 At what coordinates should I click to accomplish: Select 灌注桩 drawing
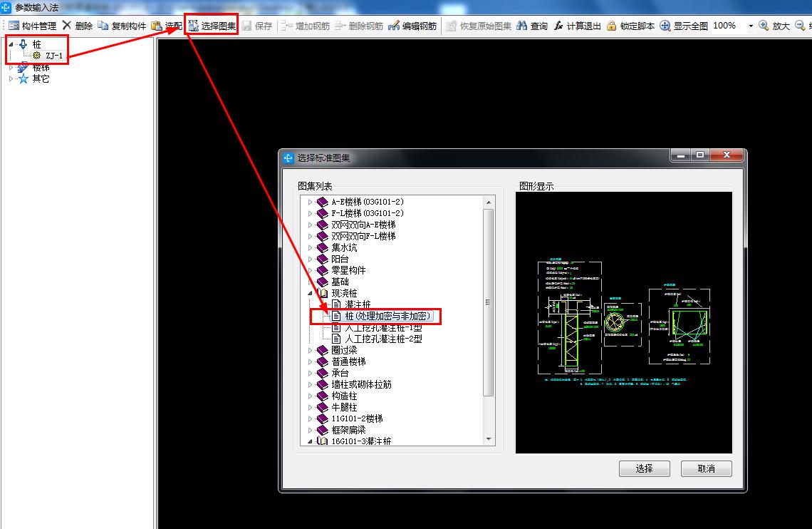(x=358, y=304)
